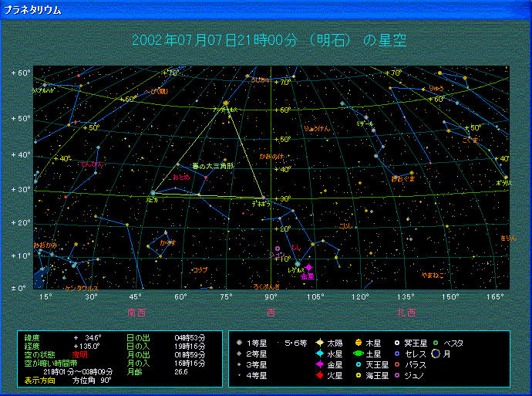Click the 1等星 magnitude dot in the legend
532x396 pixels.
click(x=240, y=343)
